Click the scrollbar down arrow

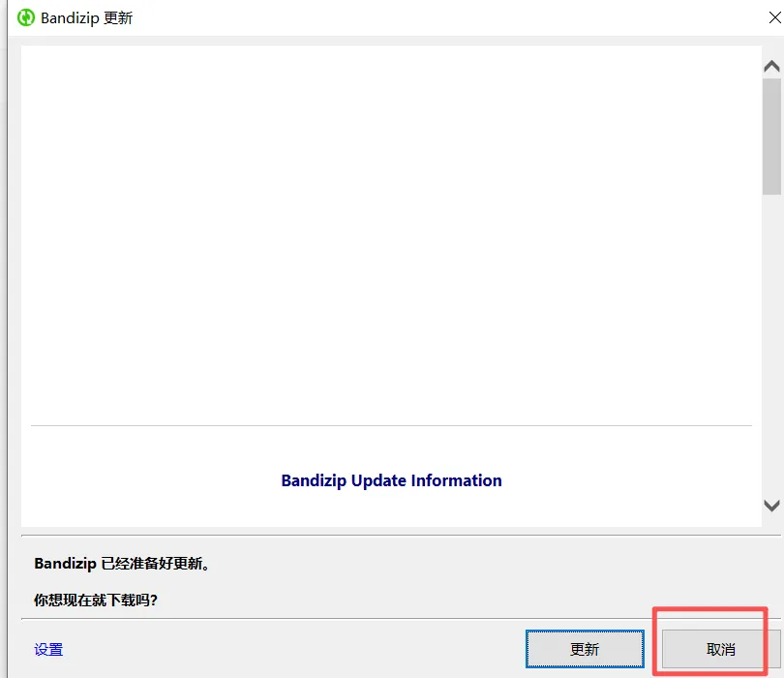click(771, 506)
